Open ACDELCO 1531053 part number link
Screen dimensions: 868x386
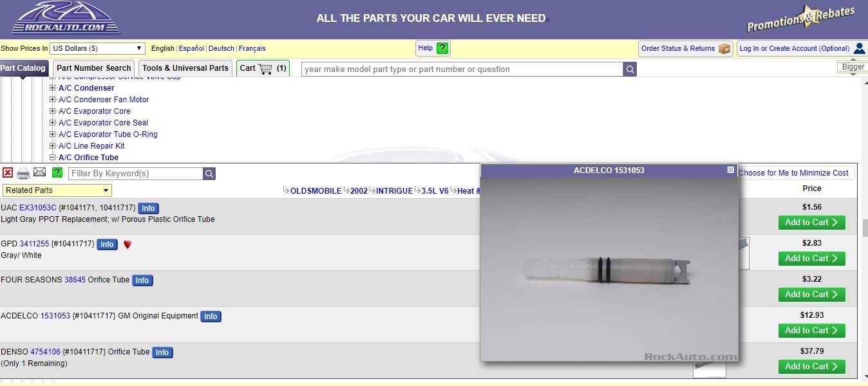pyautogui.click(x=55, y=316)
